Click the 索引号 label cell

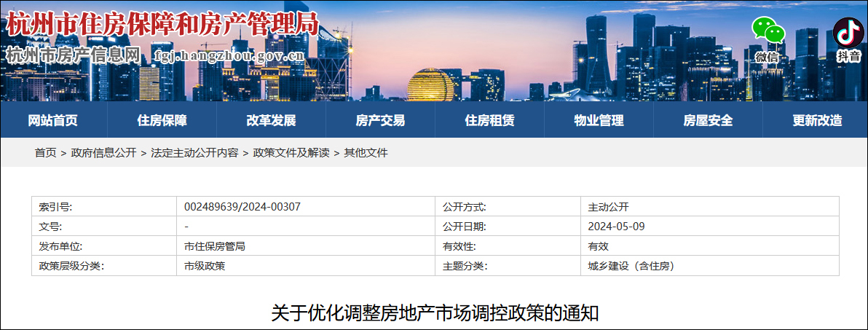pos(104,207)
